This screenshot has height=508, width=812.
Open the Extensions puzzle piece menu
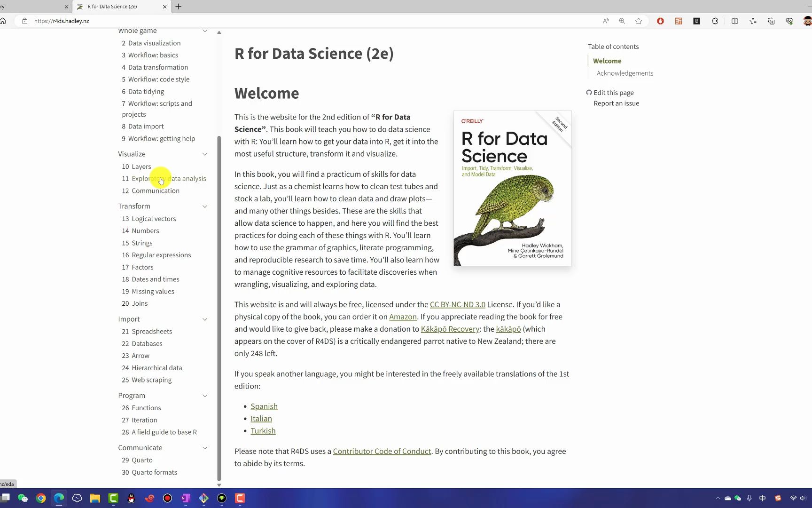coord(715,21)
